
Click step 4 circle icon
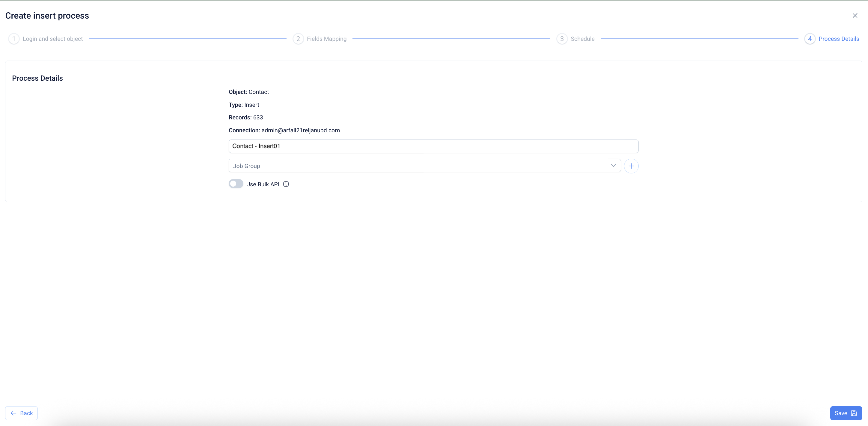tap(809, 39)
